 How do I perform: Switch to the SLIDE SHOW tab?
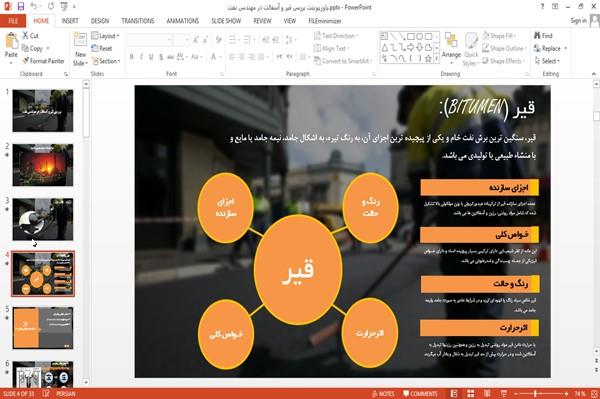click(x=226, y=21)
